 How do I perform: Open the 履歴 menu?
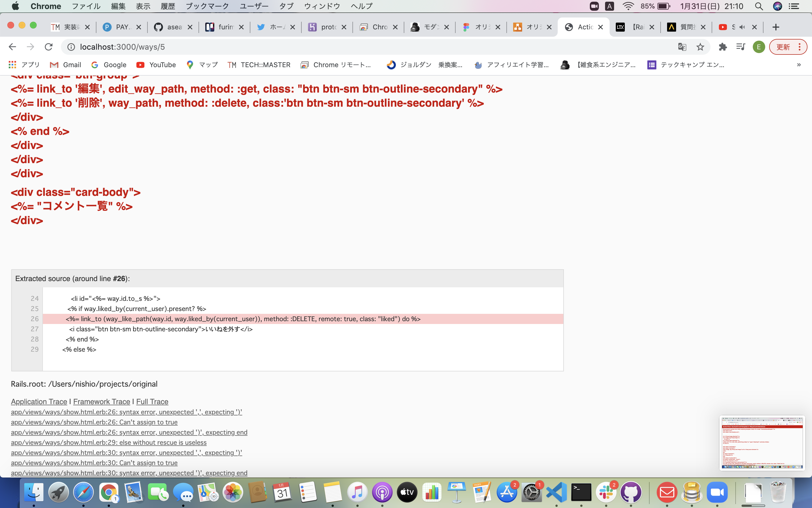(x=168, y=6)
